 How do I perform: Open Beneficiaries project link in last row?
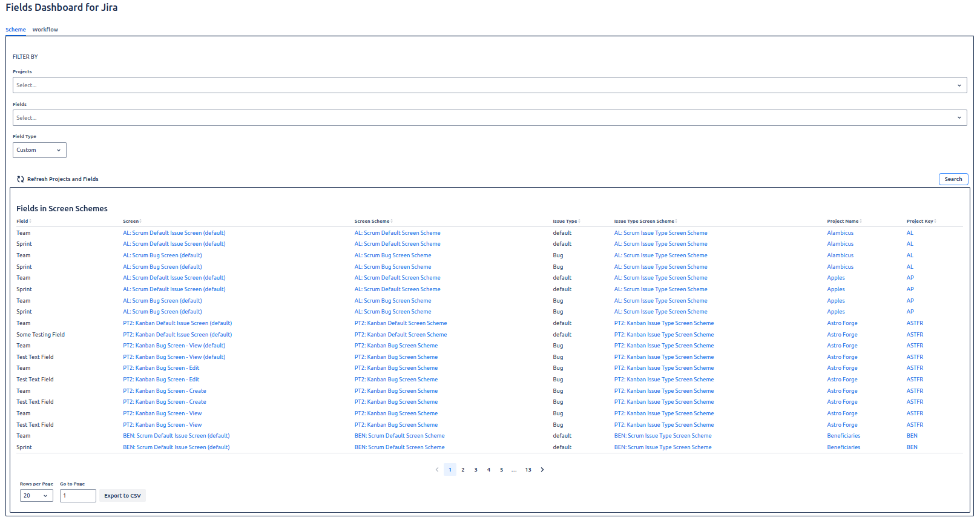click(844, 447)
